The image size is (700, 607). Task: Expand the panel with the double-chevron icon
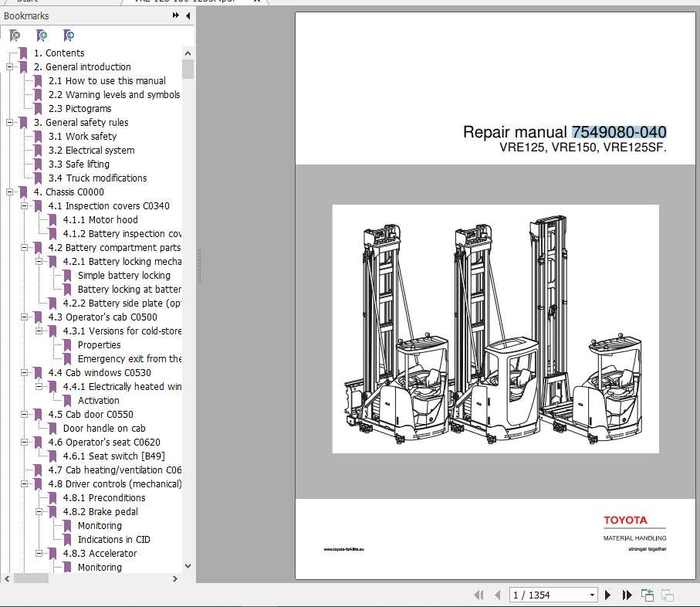pos(175,16)
